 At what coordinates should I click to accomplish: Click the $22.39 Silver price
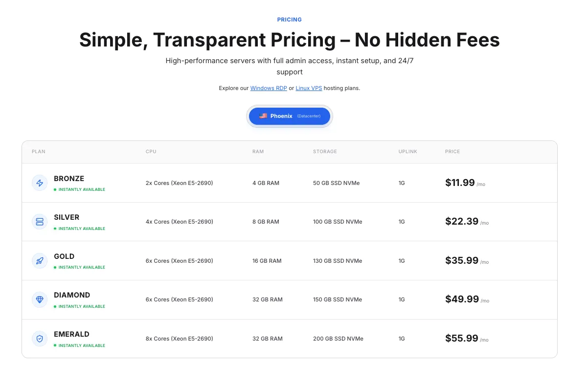462,221
